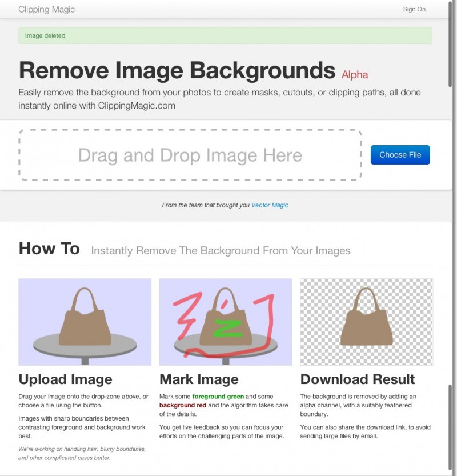The height and width of the screenshot is (476, 457).
Task: Click the How To heading
Action: tap(49, 249)
